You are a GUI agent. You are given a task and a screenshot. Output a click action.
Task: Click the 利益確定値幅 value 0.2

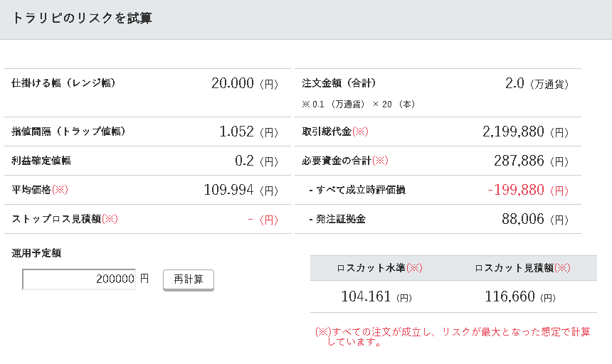point(244,161)
